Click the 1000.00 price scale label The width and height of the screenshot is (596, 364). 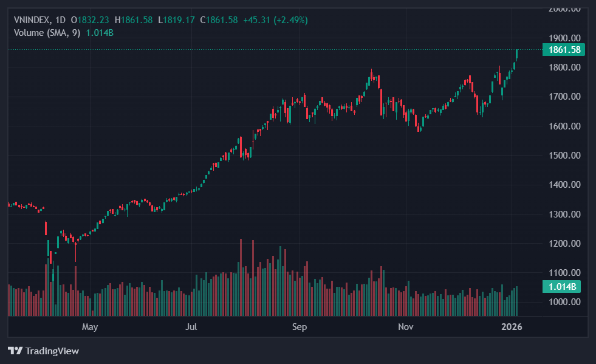point(564,302)
